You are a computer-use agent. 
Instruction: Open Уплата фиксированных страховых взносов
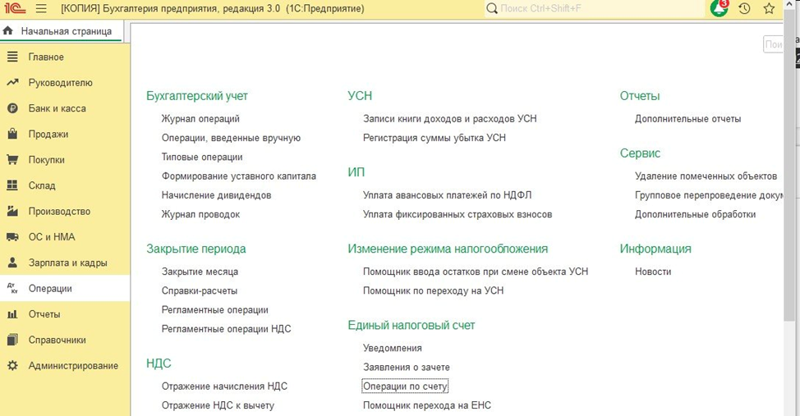pyautogui.click(x=457, y=214)
